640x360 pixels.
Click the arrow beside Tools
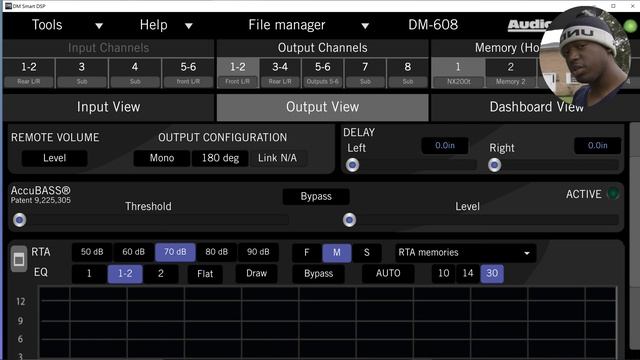pyautogui.click(x=99, y=26)
